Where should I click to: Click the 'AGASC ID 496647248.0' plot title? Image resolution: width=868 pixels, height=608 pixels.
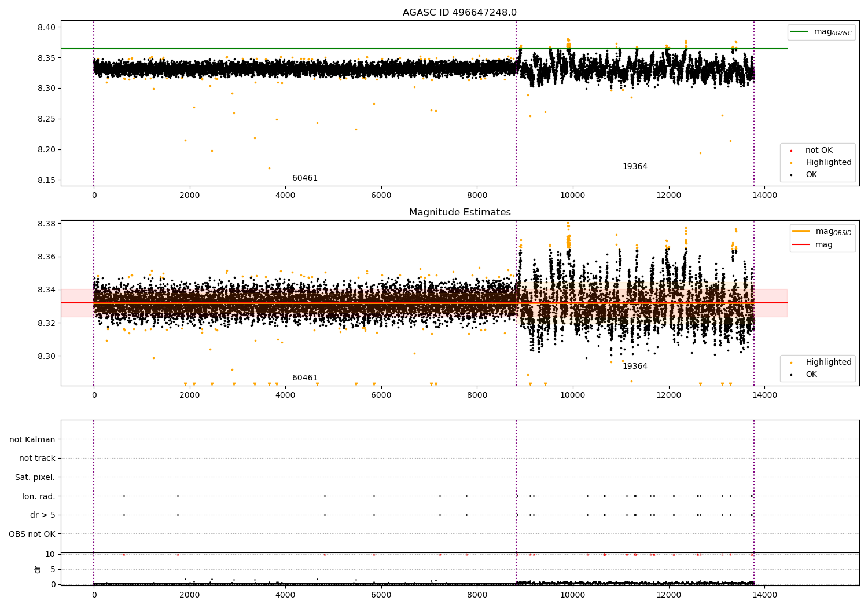(x=459, y=13)
